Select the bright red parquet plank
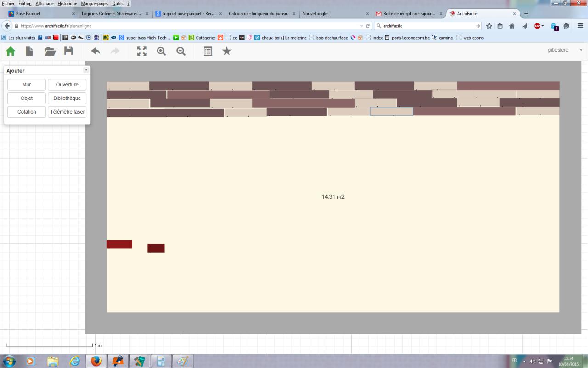Screen dimensions: 588x368 coord(119,244)
